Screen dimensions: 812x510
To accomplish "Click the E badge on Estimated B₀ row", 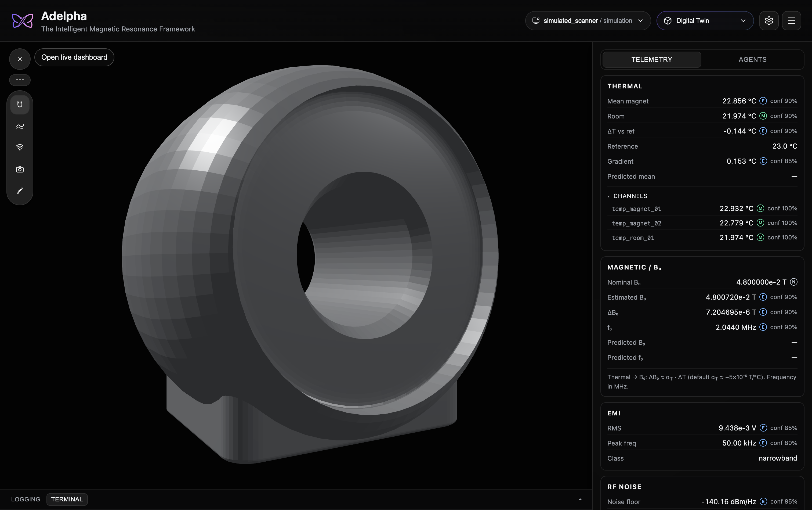I will pos(763,297).
